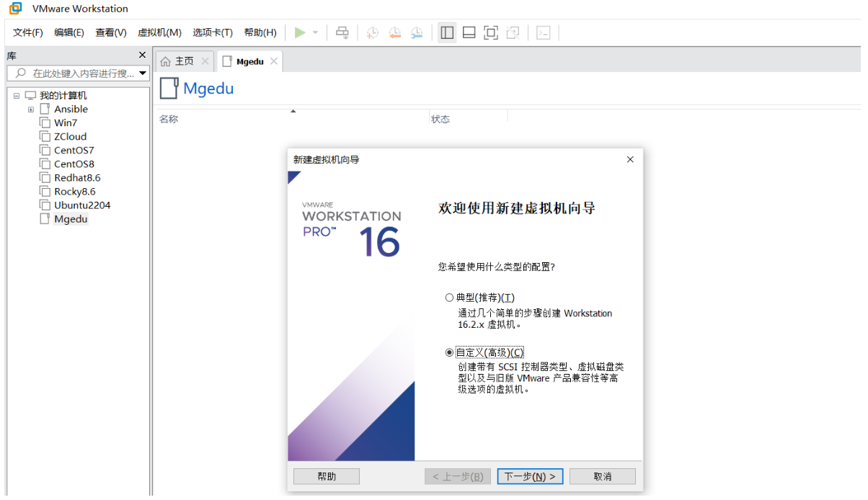Screen dimensions: 868x500
Task: Close the 新建虚拟机向导 dialog
Action: tap(630, 159)
